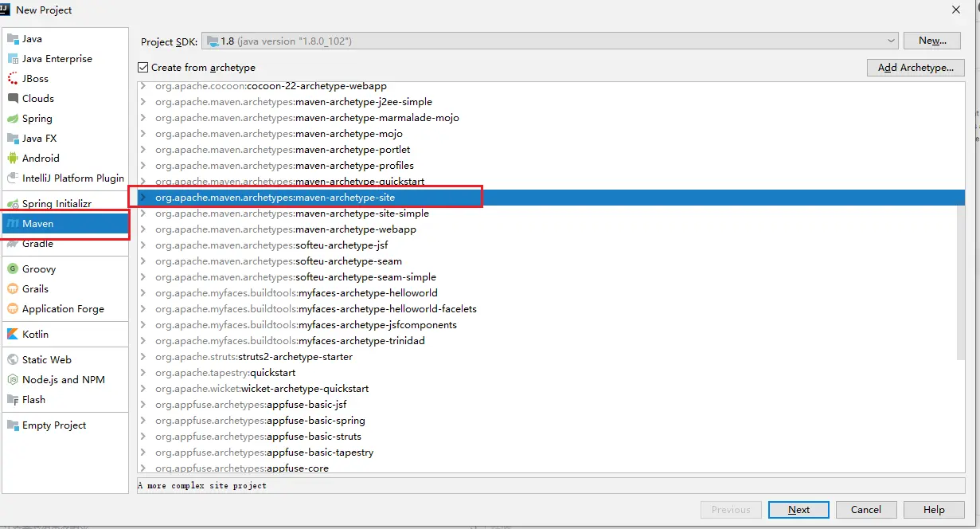Expand maven-archetype-j2ee-simple node

pos(143,102)
